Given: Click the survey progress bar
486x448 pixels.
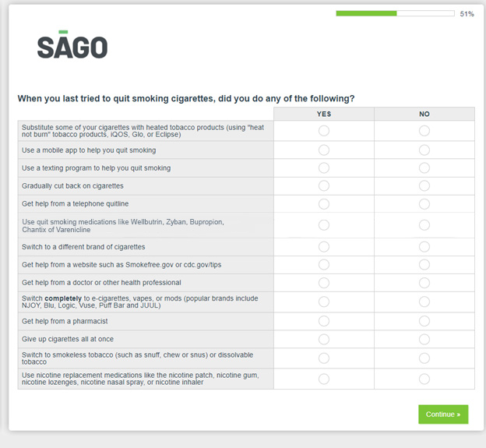Looking at the screenshot, I should (395, 13).
